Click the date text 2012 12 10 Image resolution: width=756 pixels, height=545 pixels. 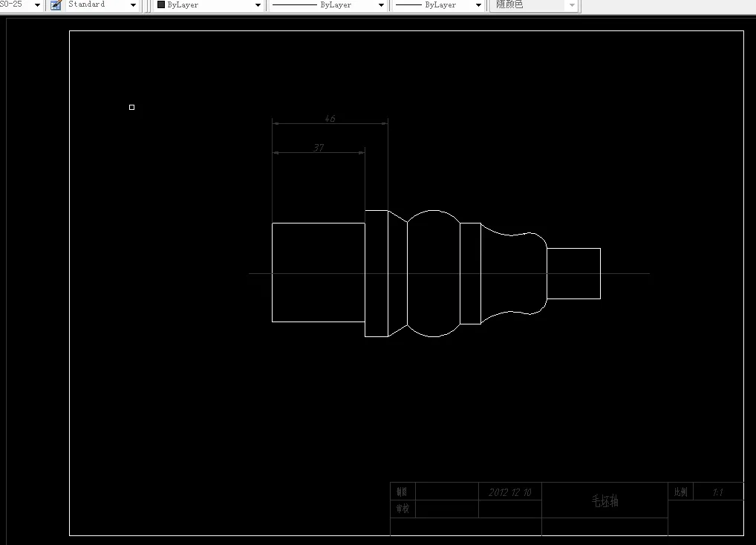pyautogui.click(x=509, y=492)
